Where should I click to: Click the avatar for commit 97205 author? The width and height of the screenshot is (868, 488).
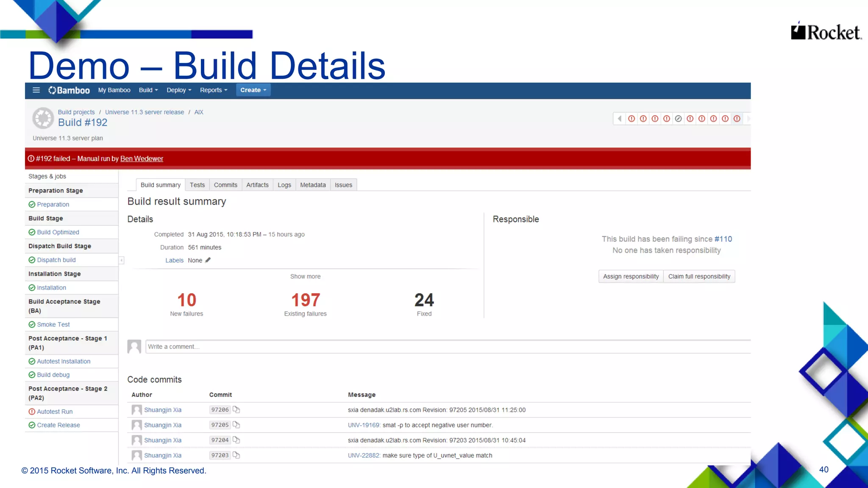point(136,425)
